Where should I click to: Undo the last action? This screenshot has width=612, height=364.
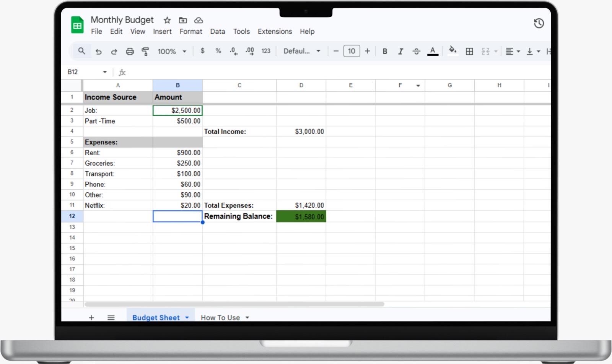click(x=98, y=51)
